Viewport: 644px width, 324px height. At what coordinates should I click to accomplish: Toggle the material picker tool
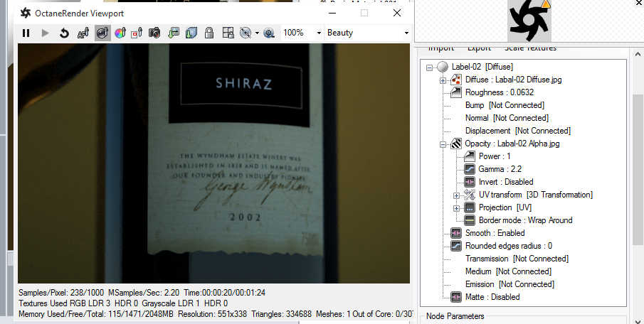point(102,33)
